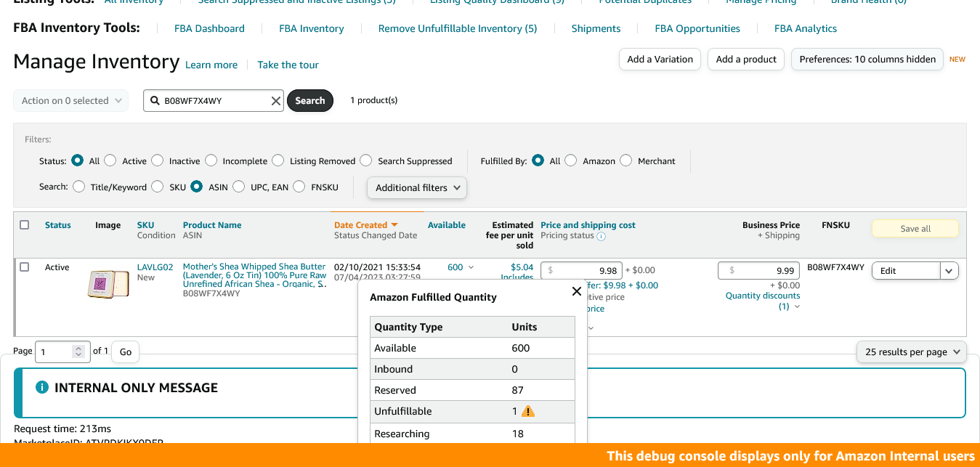
Task: Expand the Additional filters dropdown
Action: pyautogui.click(x=418, y=187)
